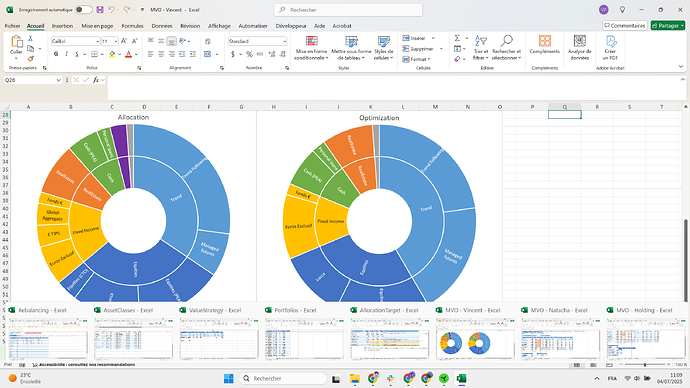Image resolution: width=690 pixels, height=388 pixels.
Task: Click the font color red swatch
Action: 128,54
